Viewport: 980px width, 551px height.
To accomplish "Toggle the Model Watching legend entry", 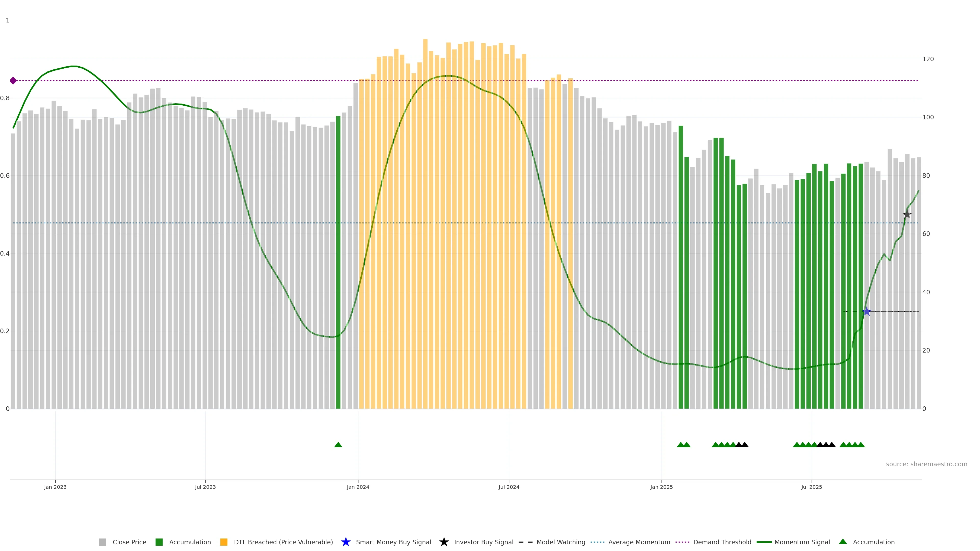I will point(560,542).
